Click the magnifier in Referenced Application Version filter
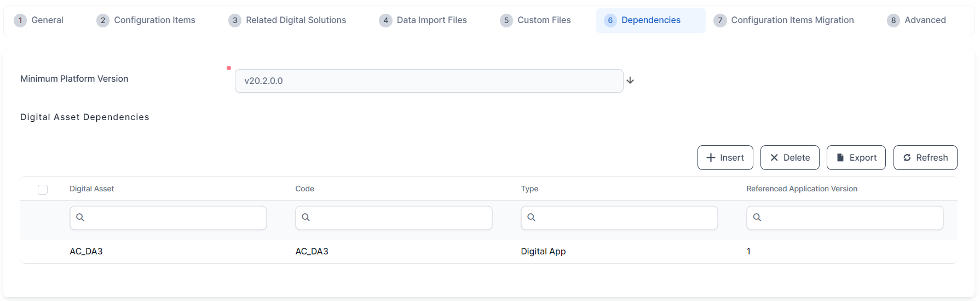 (x=757, y=218)
